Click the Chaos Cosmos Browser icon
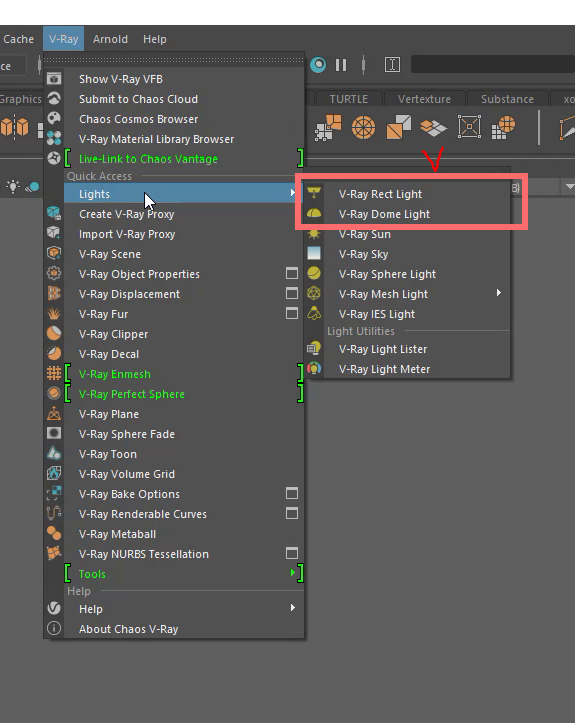Viewport: 575px width, 723px height. [x=54, y=119]
